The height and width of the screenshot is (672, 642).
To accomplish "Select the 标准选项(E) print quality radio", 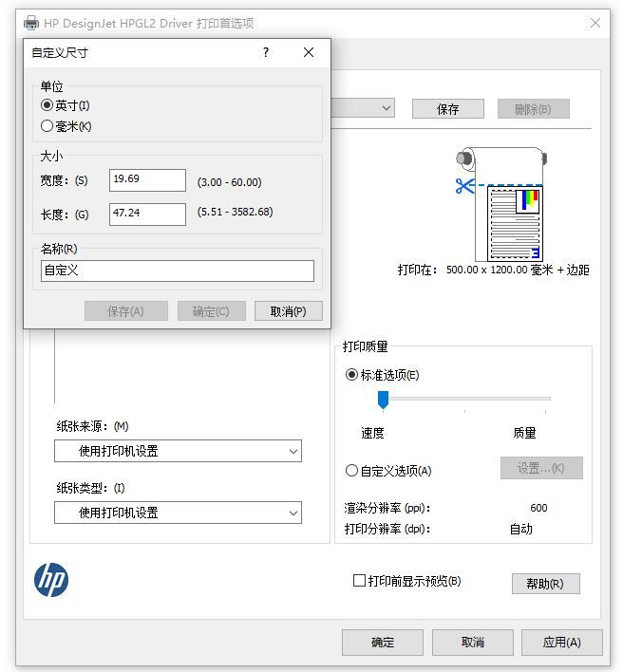I will pyautogui.click(x=351, y=375).
